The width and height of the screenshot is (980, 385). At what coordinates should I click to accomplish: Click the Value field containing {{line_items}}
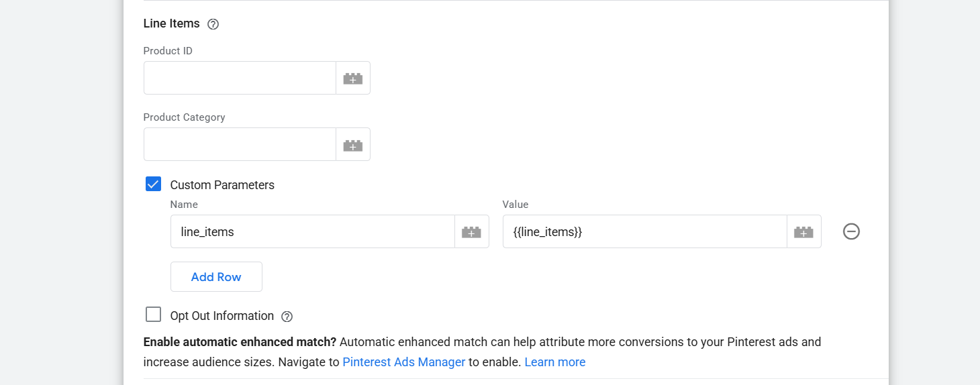(644, 232)
